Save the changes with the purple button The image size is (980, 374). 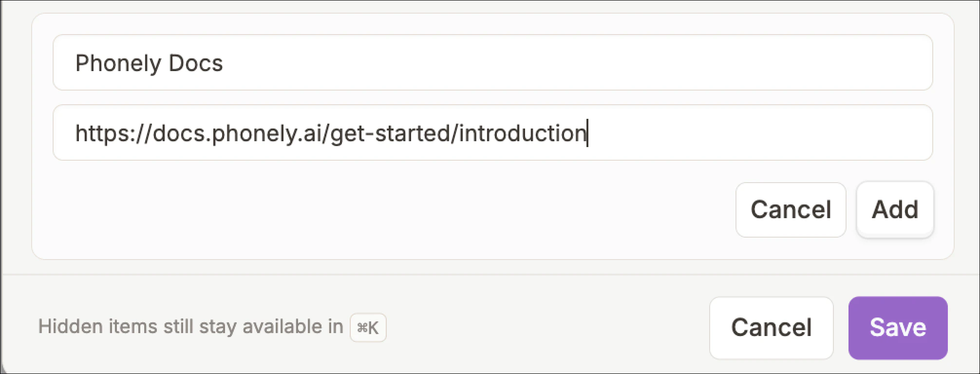898,327
